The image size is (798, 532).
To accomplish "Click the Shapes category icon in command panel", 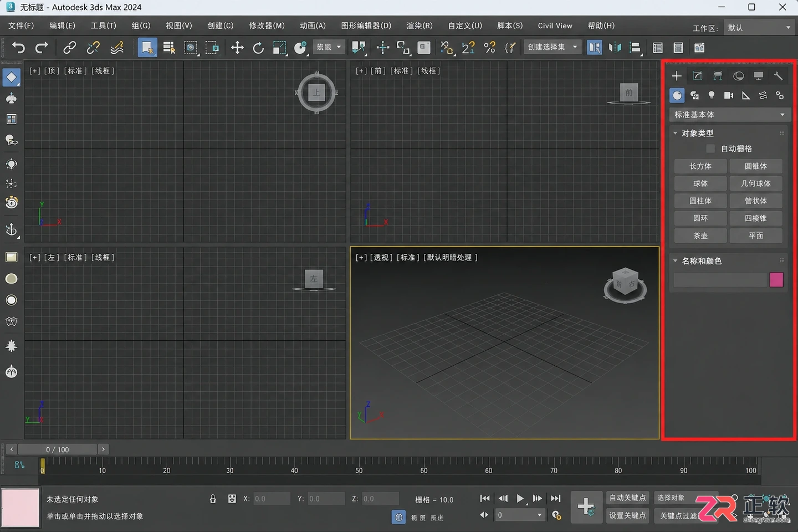I will (x=694, y=95).
